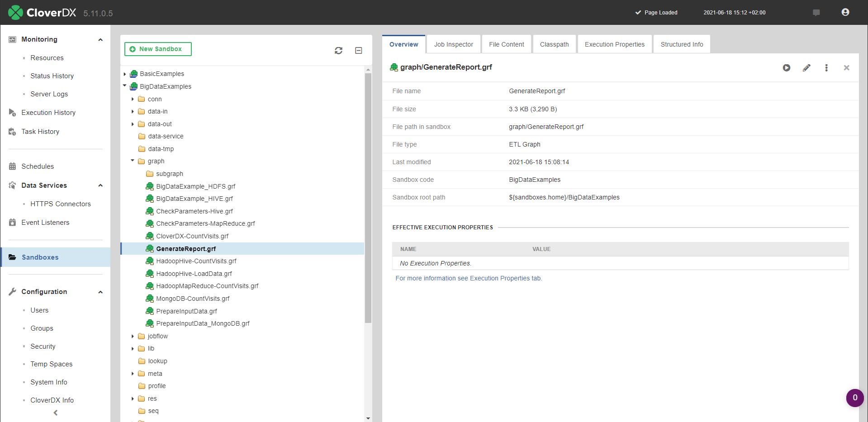This screenshot has width=868, height=422.
Task: Open Event Listeners page
Action: [45, 223]
